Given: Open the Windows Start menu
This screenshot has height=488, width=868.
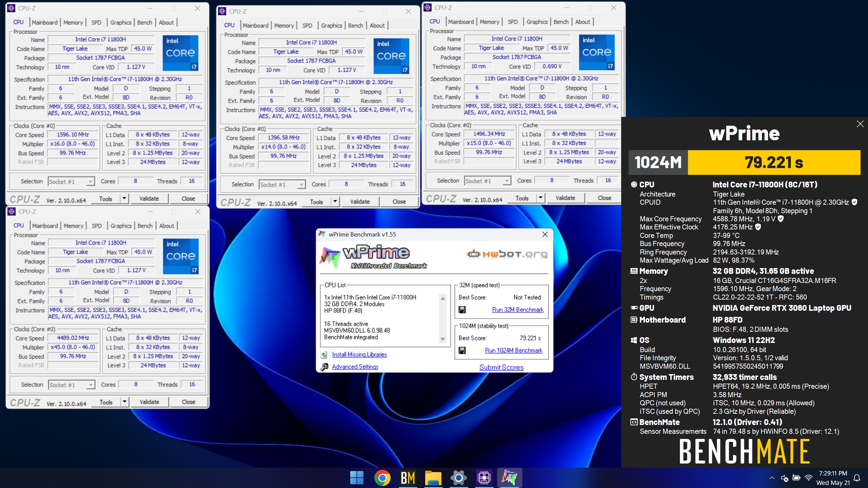Looking at the screenshot, I should 357,478.
